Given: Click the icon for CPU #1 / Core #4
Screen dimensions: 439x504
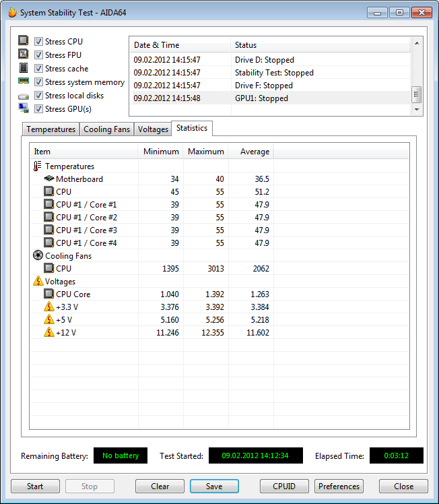Looking at the screenshot, I should (x=48, y=243).
